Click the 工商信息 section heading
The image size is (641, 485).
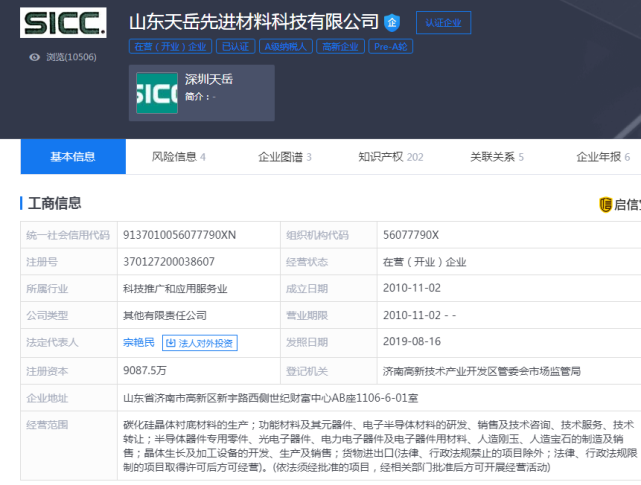click(54, 203)
